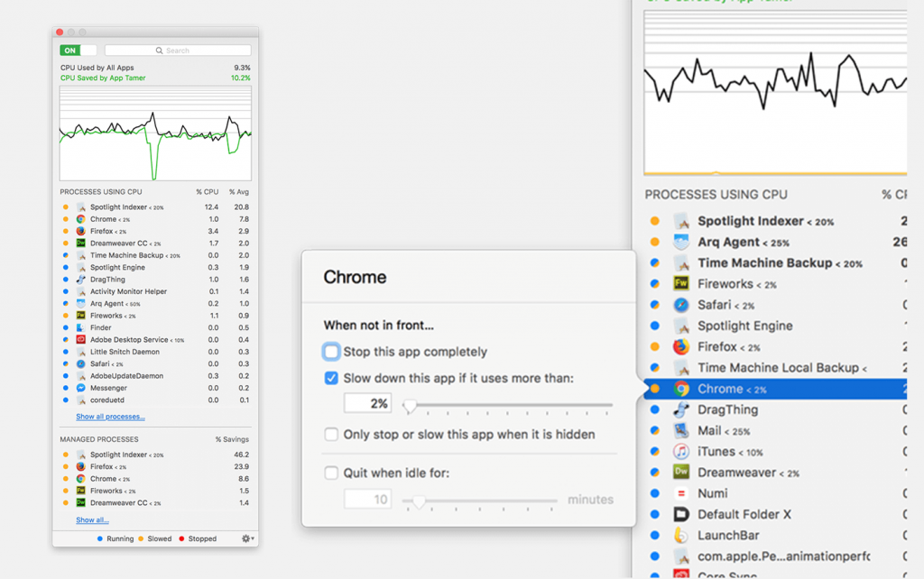The image size is (924, 579).
Task: Click the Default Folder X icon
Action: [x=681, y=514]
